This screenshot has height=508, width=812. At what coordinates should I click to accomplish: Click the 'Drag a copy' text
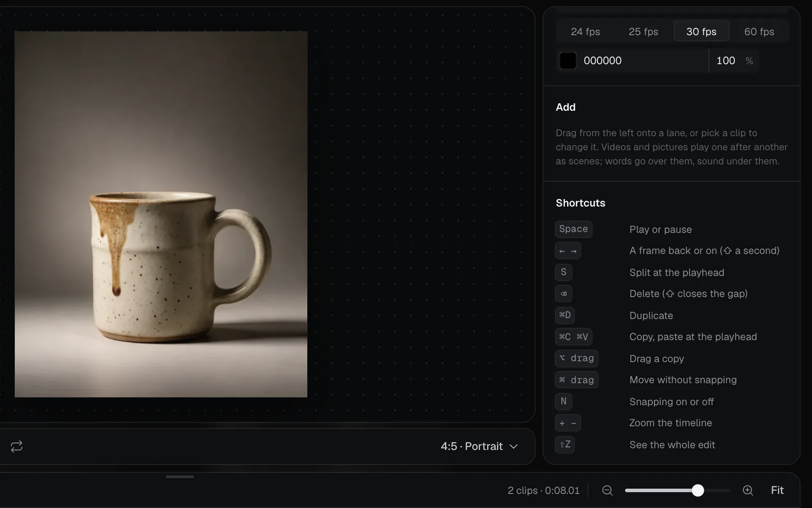656,358
